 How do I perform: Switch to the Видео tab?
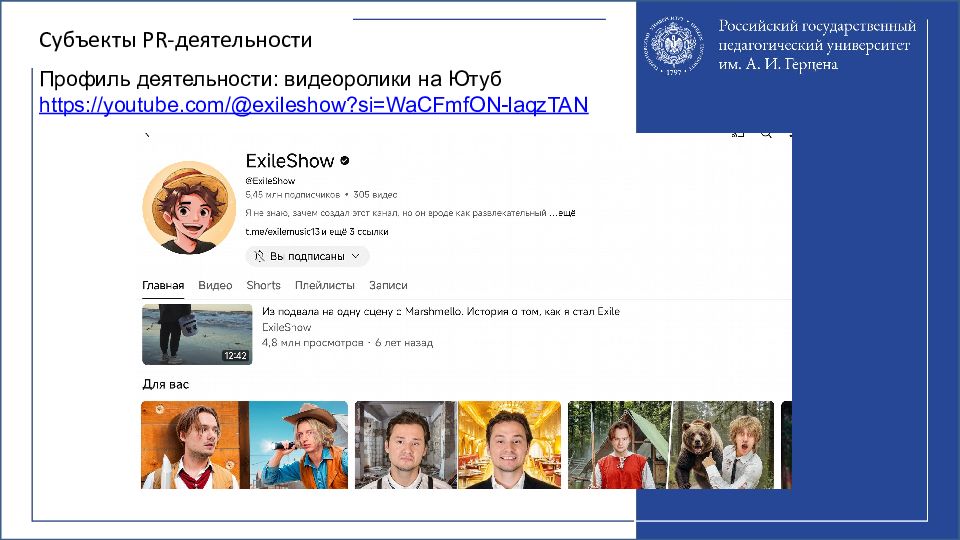pos(215,285)
